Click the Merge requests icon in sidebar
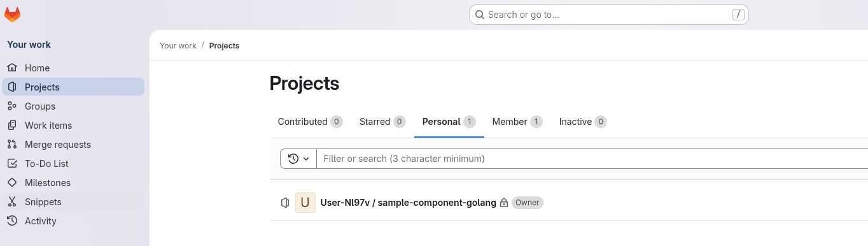 pos(12,144)
